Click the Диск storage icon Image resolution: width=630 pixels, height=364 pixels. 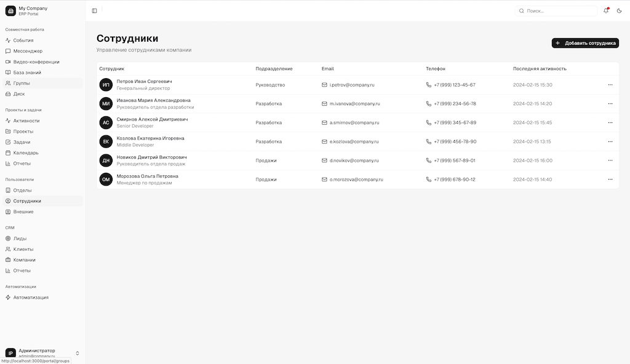coord(8,94)
